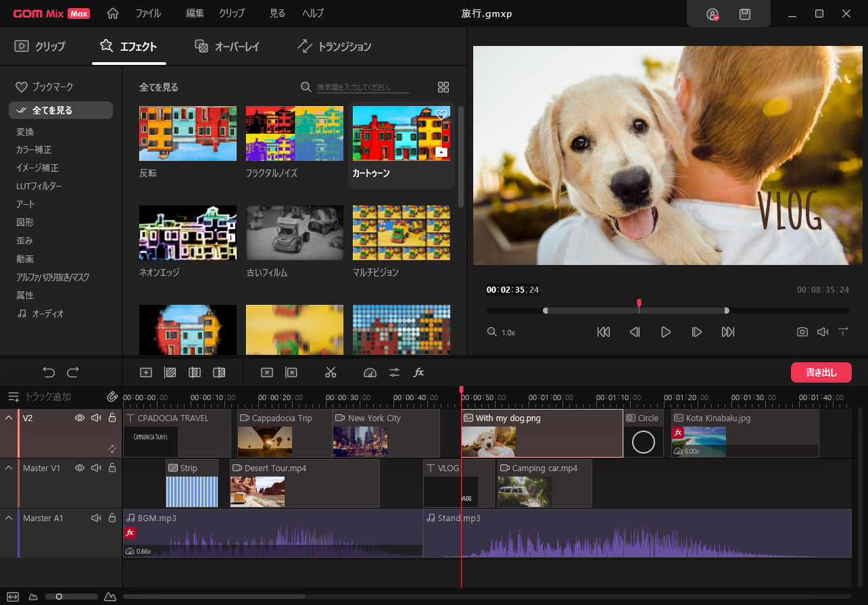Viewport: 868px width, 605px height.
Task: Collapse the Master V1 track chevron
Action: coord(9,468)
